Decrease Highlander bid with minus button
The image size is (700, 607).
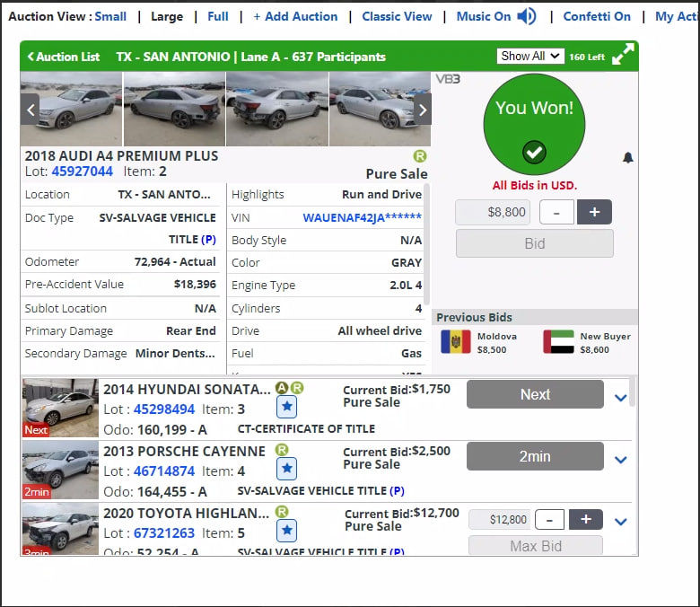pos(549,520)
